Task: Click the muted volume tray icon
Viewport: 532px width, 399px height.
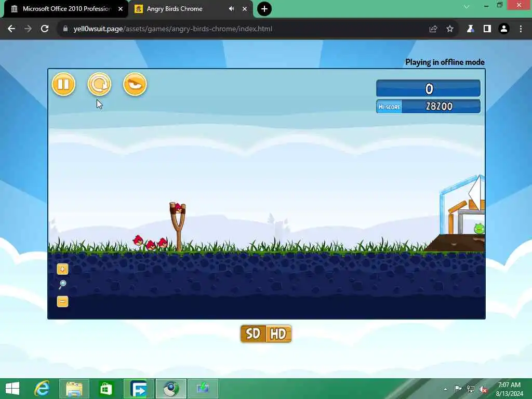Action: coord(483,389)
